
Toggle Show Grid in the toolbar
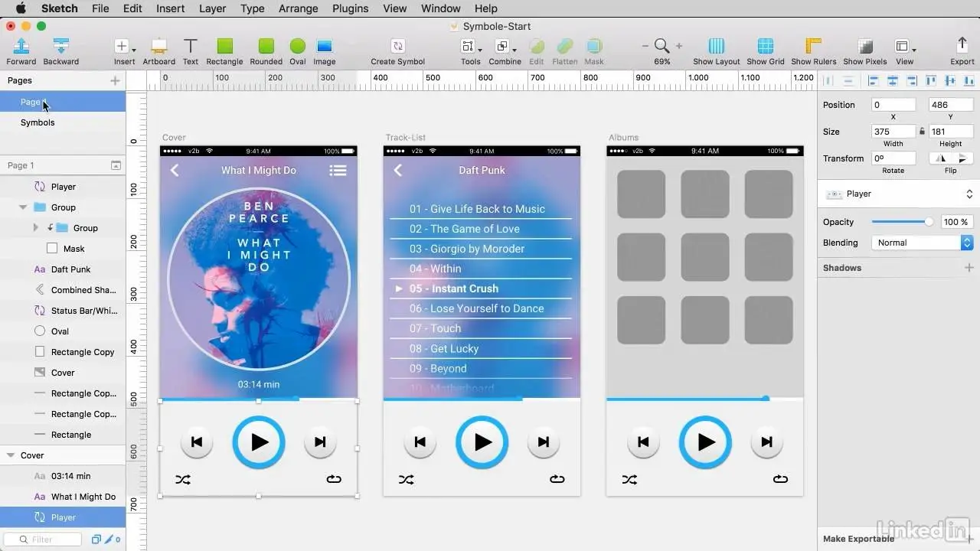tap(766, 51)
